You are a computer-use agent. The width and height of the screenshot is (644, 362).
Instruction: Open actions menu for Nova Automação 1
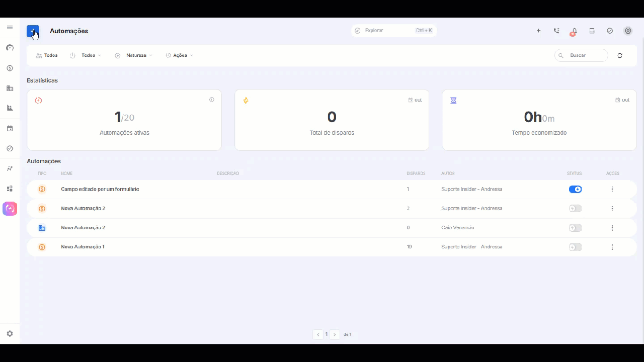[x=612, y=247]
